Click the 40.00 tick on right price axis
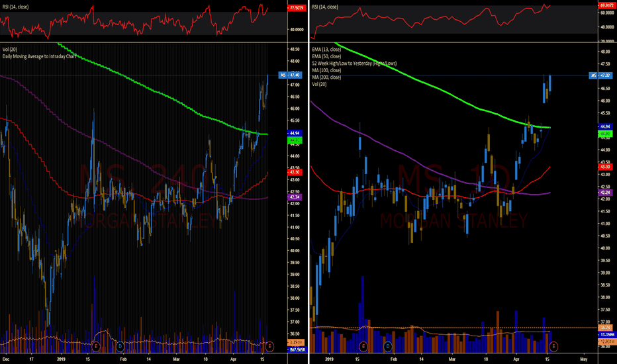This screenshot has width=617, height=364. [605, 248]
